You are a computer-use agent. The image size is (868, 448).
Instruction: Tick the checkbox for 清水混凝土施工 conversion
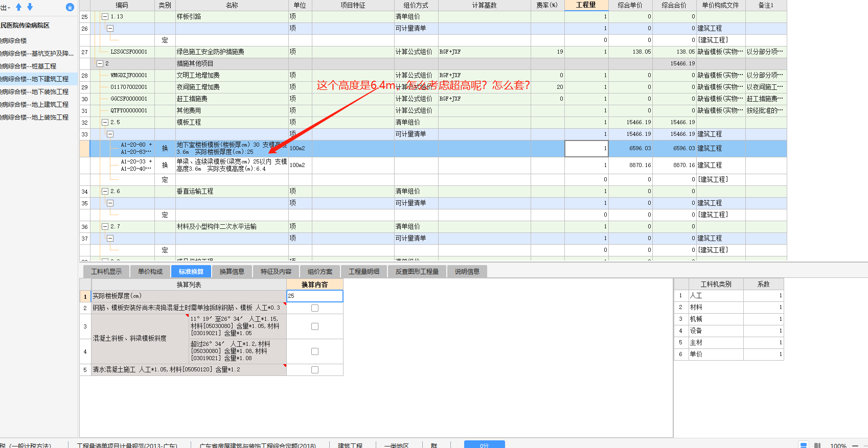click(x=315, y=370)
